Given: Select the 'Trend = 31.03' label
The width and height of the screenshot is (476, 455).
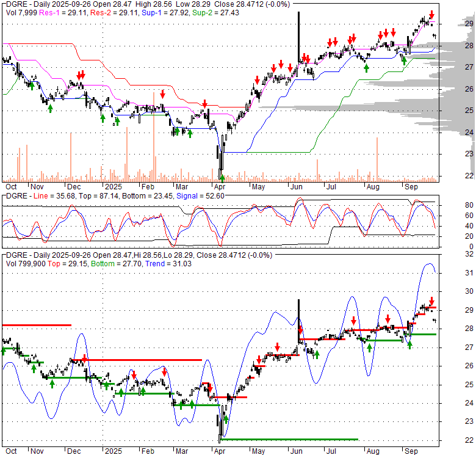Looking at the screenshot, I should point(168,264).
